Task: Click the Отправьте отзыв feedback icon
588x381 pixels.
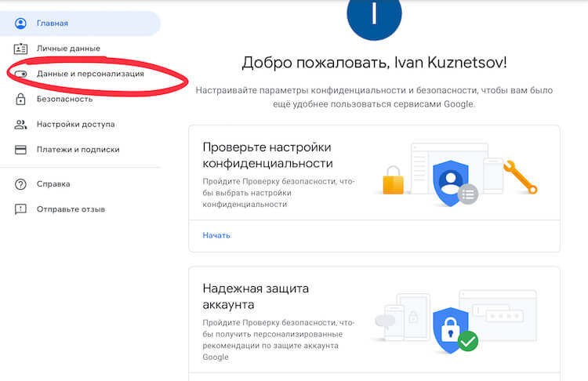Action: [21, 209]
